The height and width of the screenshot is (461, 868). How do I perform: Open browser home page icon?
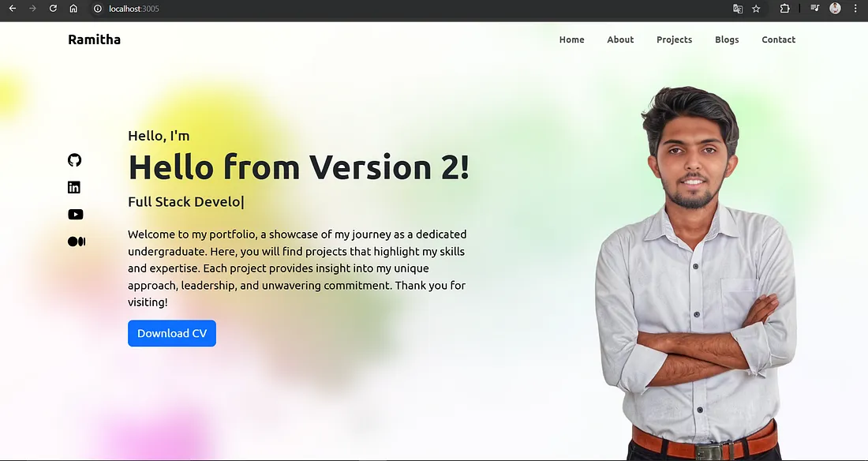coord(73,9)
